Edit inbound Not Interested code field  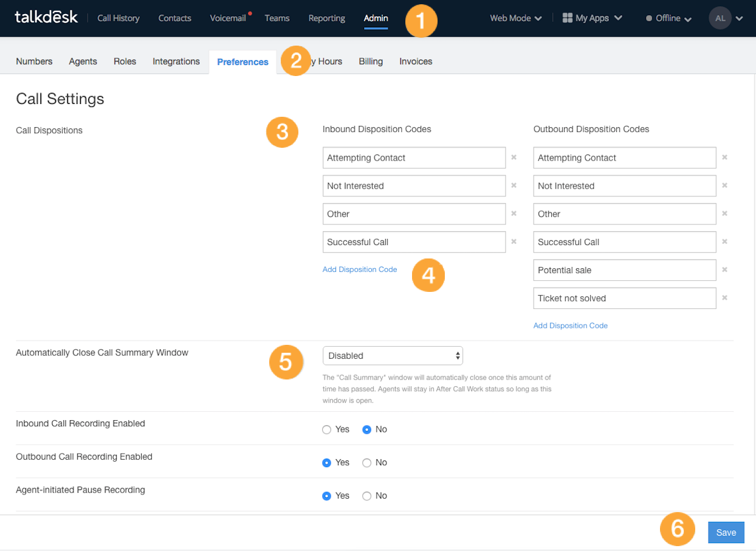click(x=414, y=185)
